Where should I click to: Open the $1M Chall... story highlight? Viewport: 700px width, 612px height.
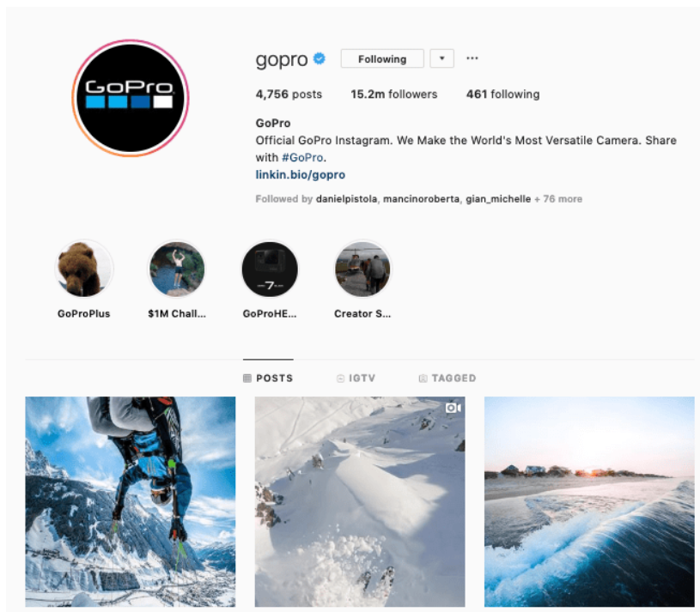tap(177, 270)
